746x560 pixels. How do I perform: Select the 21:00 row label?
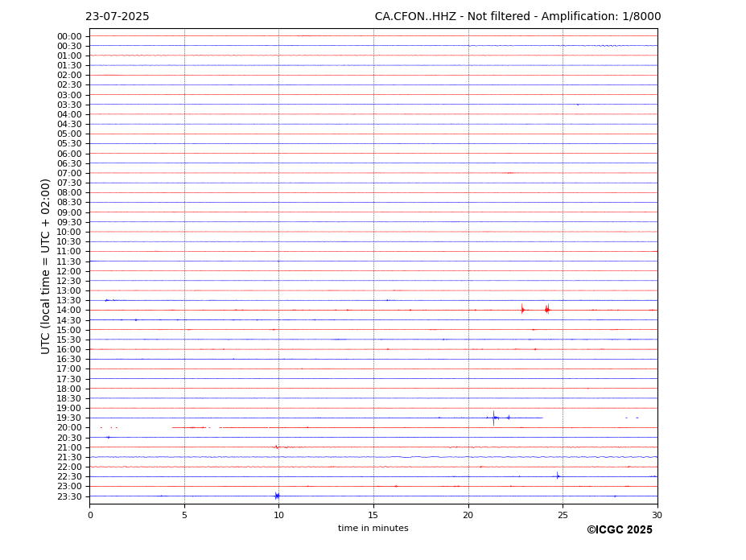(69, 447)
